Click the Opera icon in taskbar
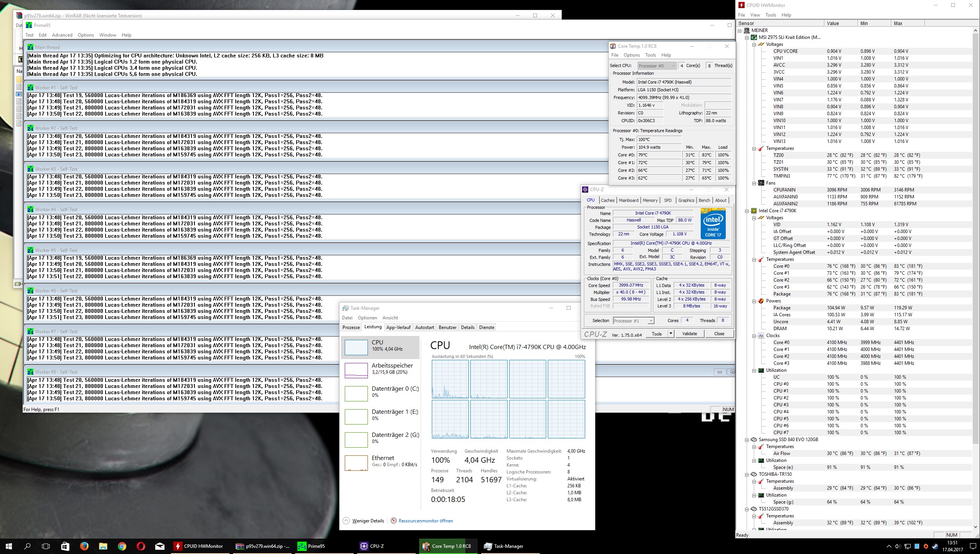The image size is (980, 554). coord(141,546)
